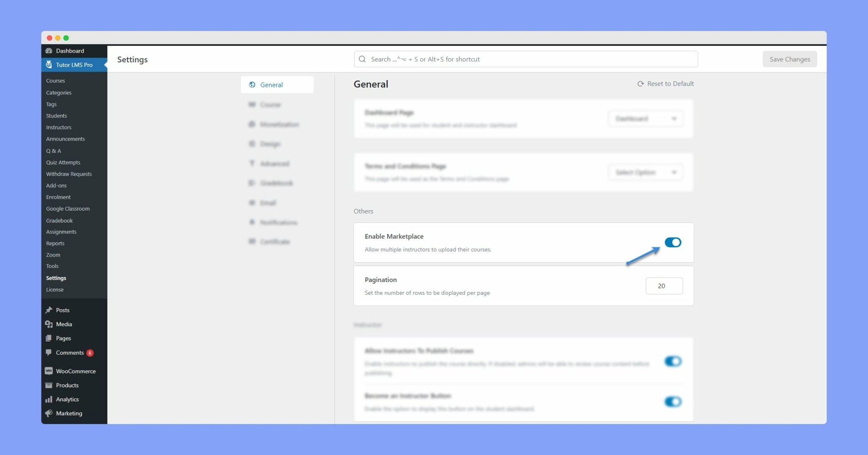Viewport: 868px width, 455px height.
Task: Click the Save Changes button
Action: 790,59
